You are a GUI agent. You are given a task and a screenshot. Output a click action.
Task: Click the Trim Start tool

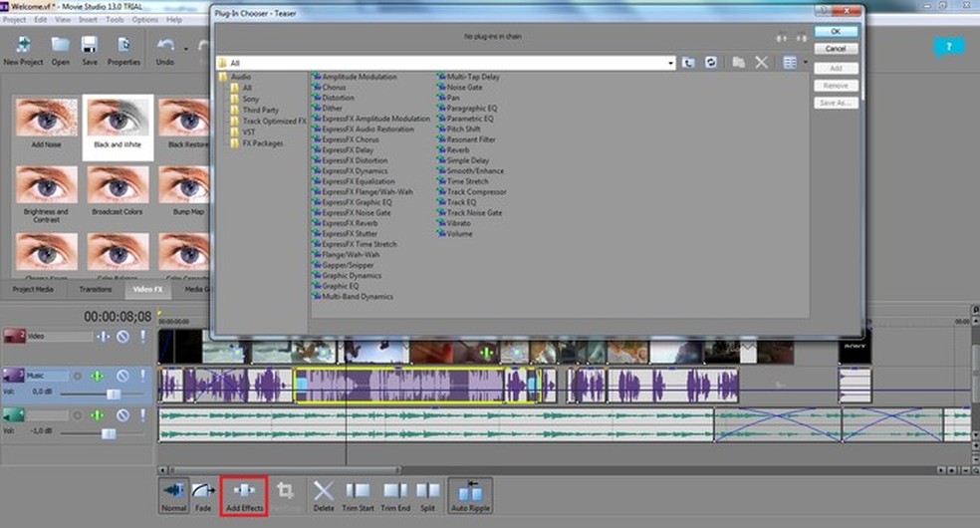359,496
